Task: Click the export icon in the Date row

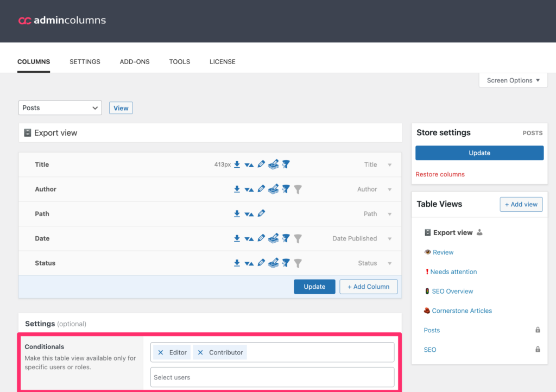Action: (237, 238)
